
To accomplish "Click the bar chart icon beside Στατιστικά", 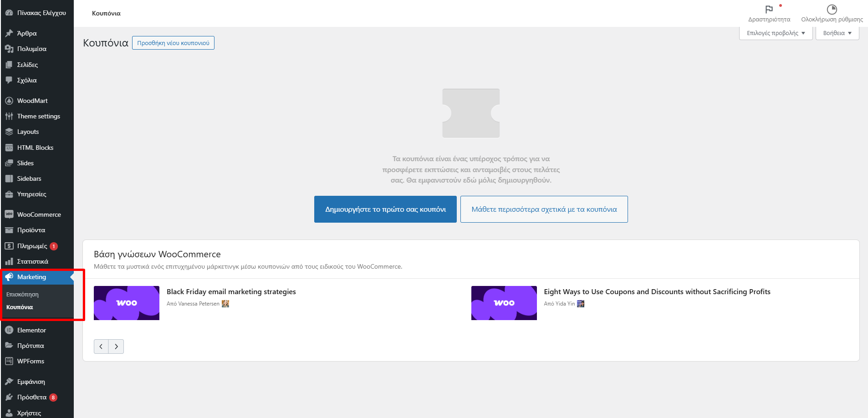I will pyautogui.click(x=9, y=261).
